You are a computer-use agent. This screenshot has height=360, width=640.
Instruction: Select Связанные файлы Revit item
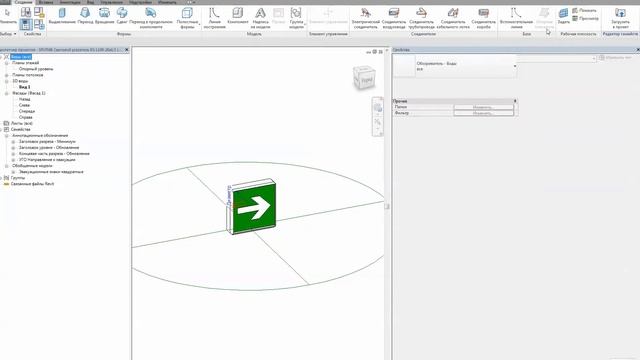click(x=32, y=184)
